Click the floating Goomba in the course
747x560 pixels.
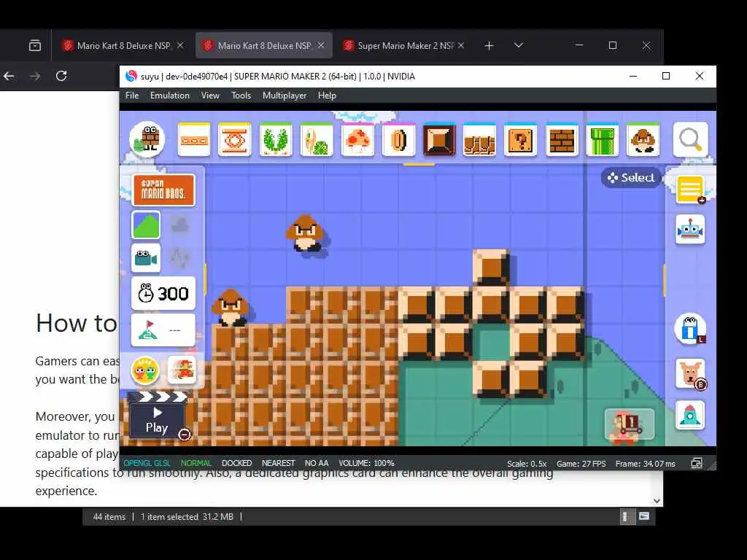click(305, 233)
